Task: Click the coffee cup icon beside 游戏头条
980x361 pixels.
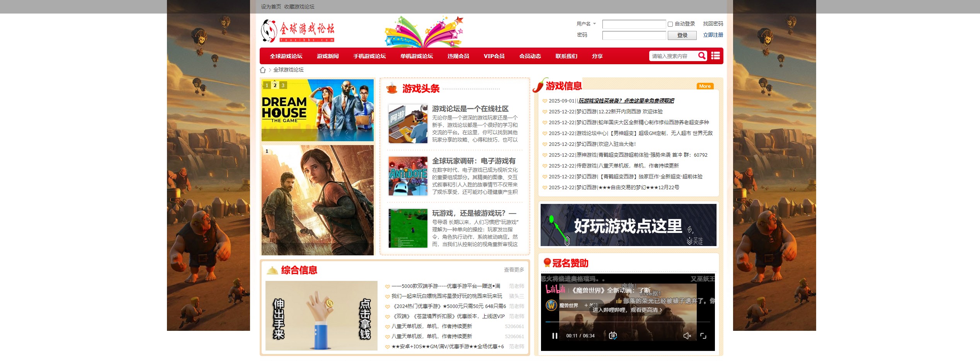Action: [391, 89]
